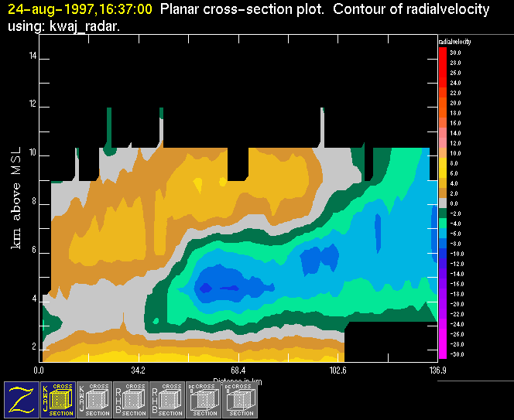514x420 pixels.
Task: Click the yellow Z icon
Action: click(x=19, y=399)
